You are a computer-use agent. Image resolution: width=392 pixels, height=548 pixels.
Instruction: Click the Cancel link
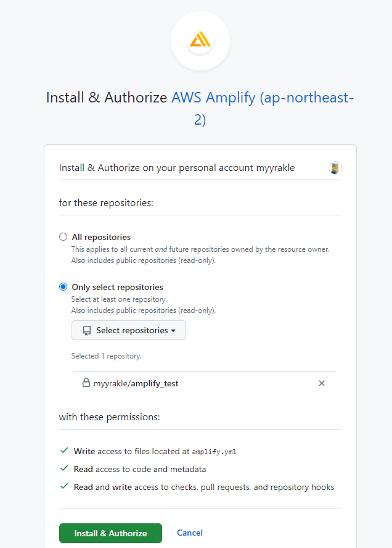coord(190,533)
